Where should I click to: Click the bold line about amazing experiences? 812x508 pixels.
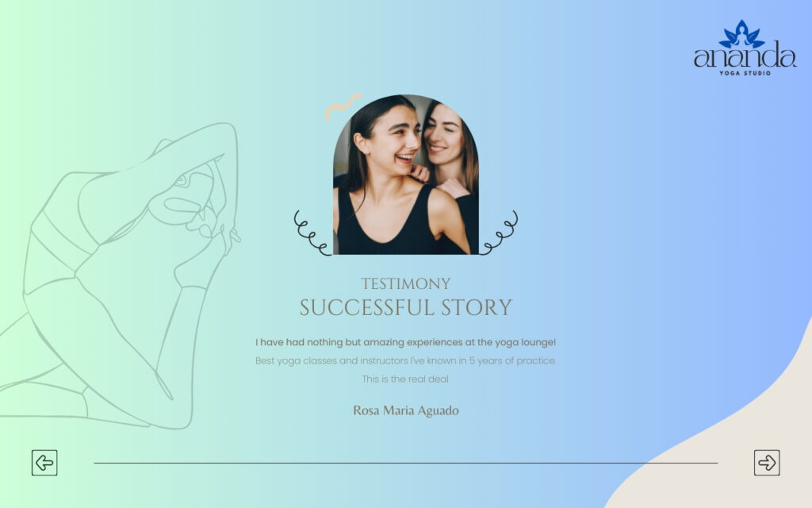click(405, 342)
